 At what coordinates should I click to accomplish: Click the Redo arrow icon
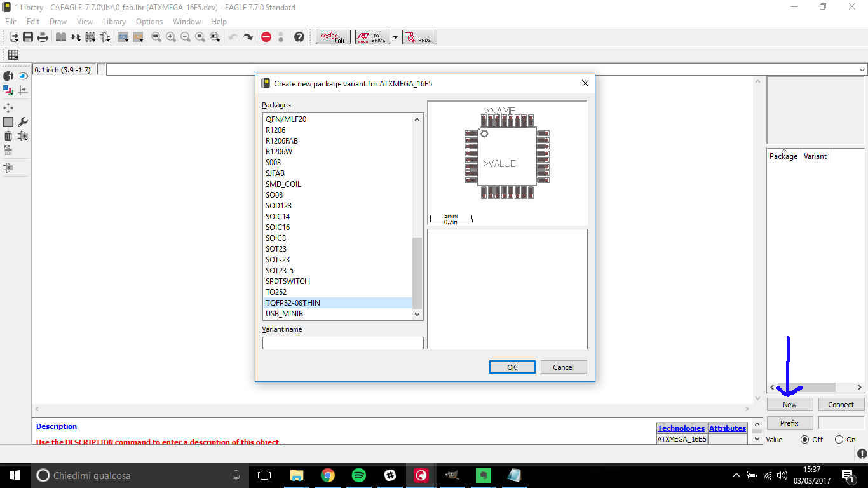(248, 37)
